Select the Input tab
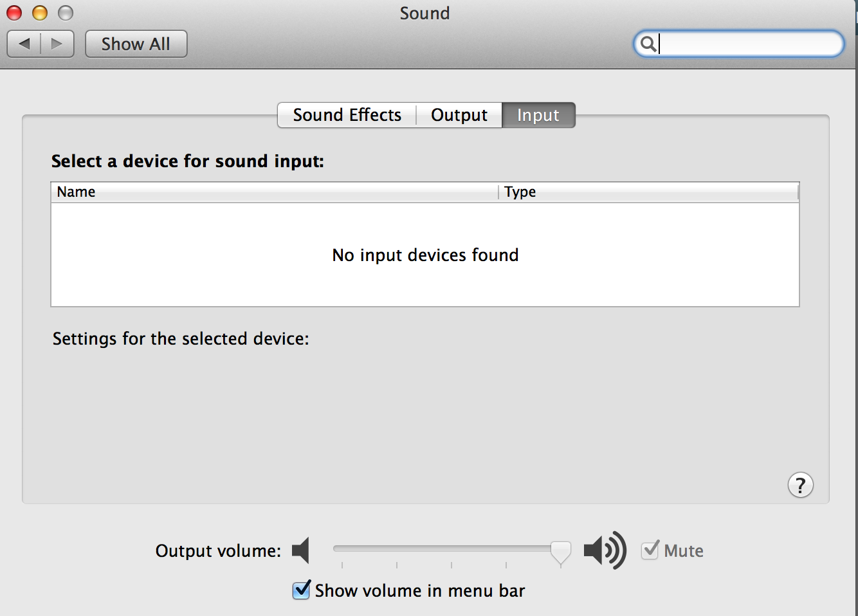858x616 pixels. pos(538,114)
